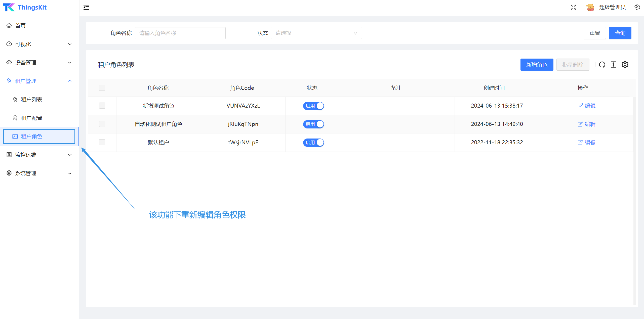Enter fullscreen mode via the expand icon

tap(573, 7)
